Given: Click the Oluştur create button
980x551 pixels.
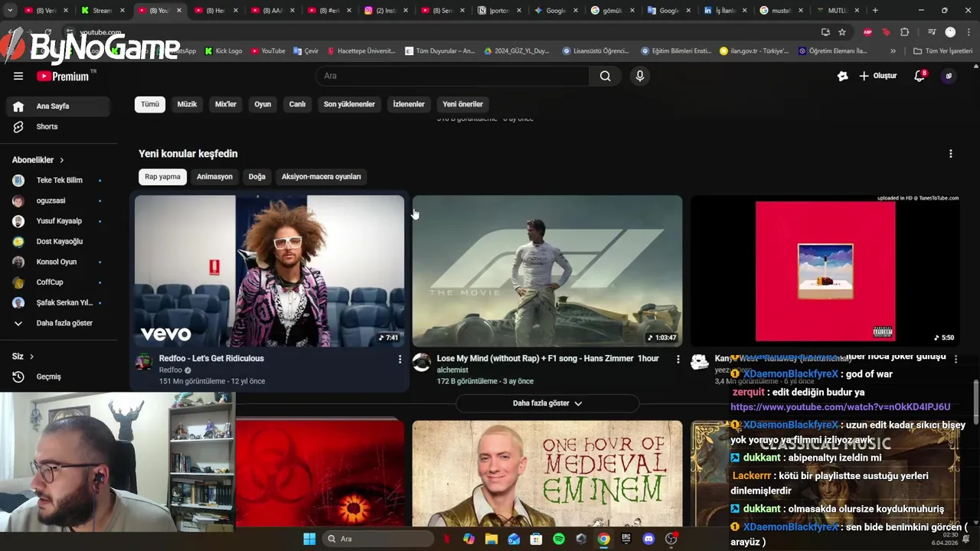Looking at the screenshot, I should click(877, 76).
